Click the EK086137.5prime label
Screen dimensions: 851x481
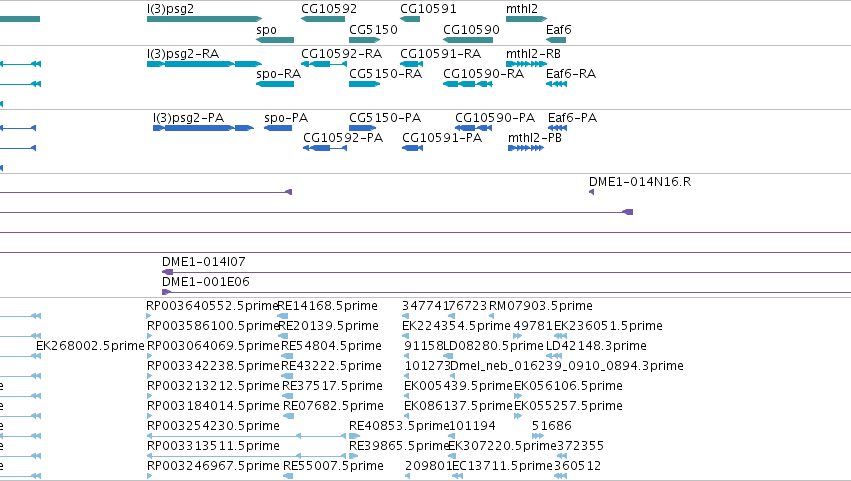tap(459, 406)
